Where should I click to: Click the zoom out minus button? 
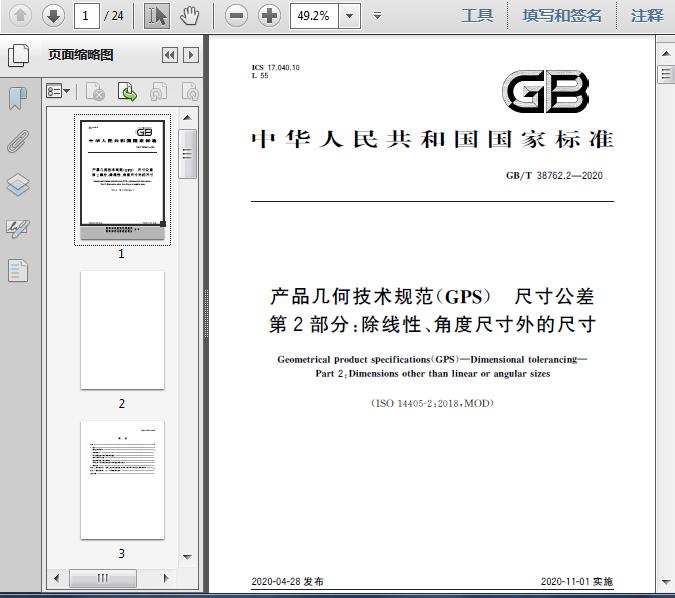236,15
